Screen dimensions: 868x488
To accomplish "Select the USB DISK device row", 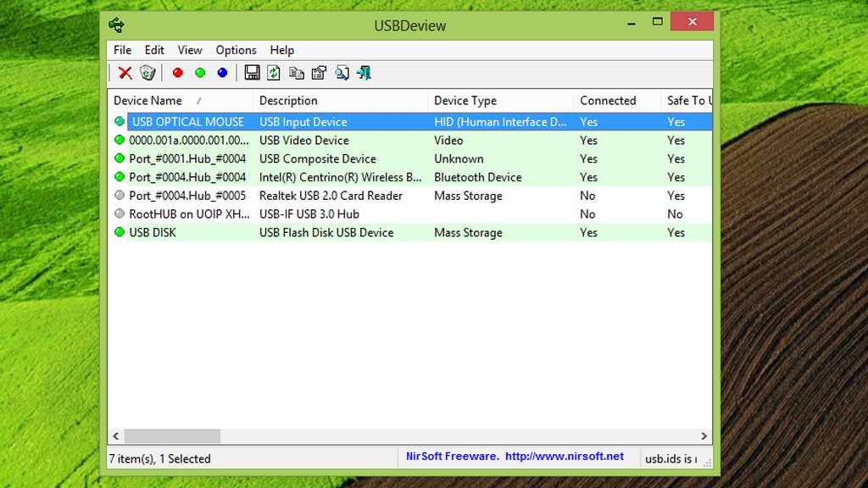I will pos(153,233).
